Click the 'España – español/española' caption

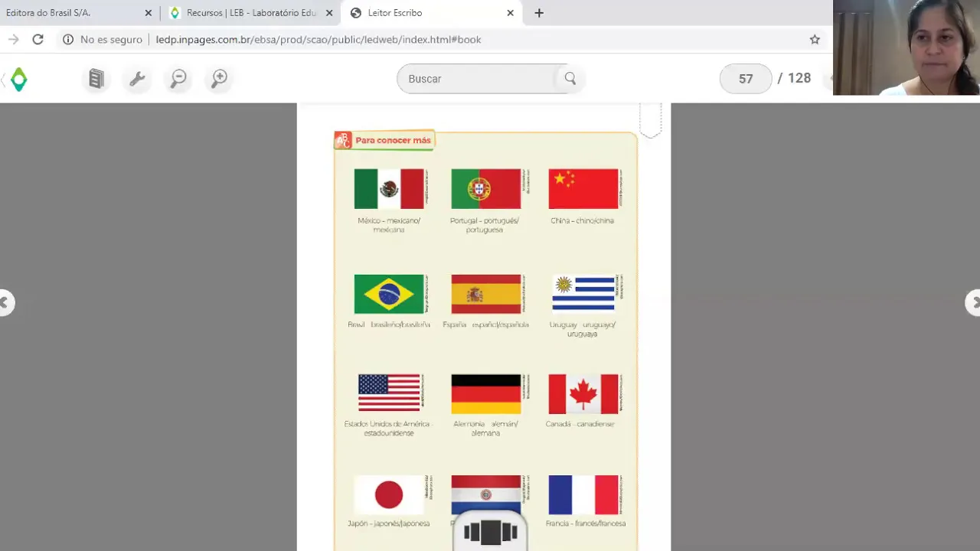point(485,324)
